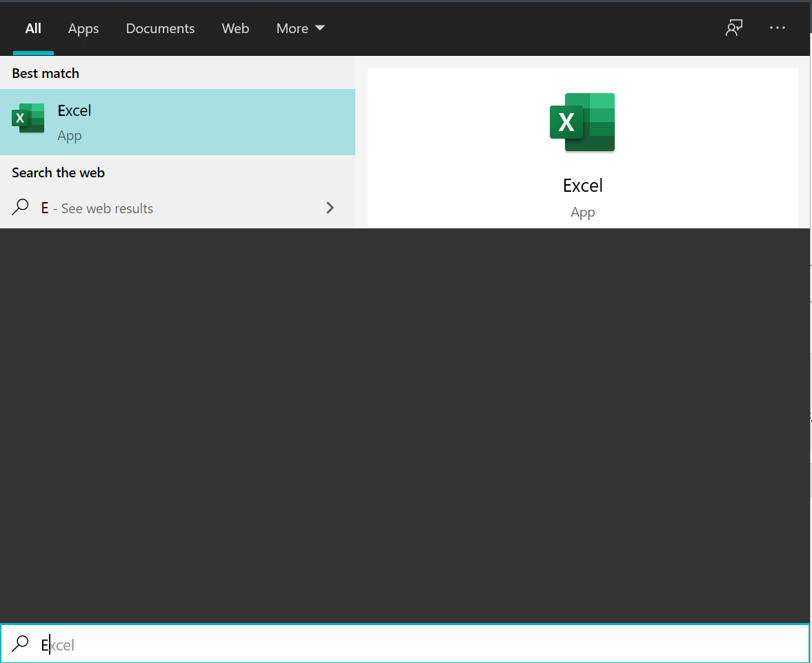This screenshot has width=812, height=663.
Task: Open the Excel app best match result
Action: tap(177, 122)
